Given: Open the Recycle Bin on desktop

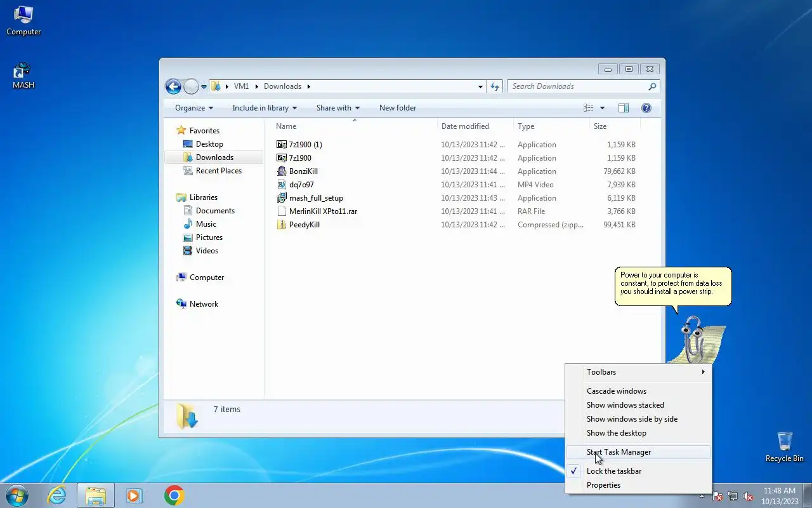Looking at the screenshot, I should (784, 447).
